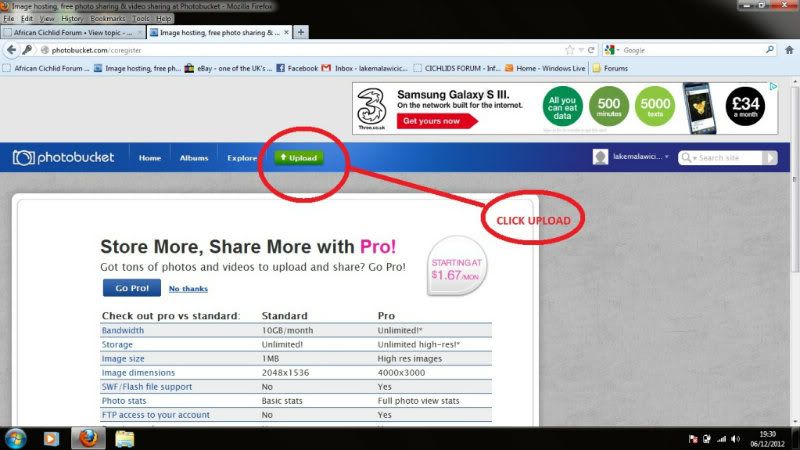Click the Google search input field
Image resolution: width=800 pixels, height=450 pixels.
tap(691, 50)
